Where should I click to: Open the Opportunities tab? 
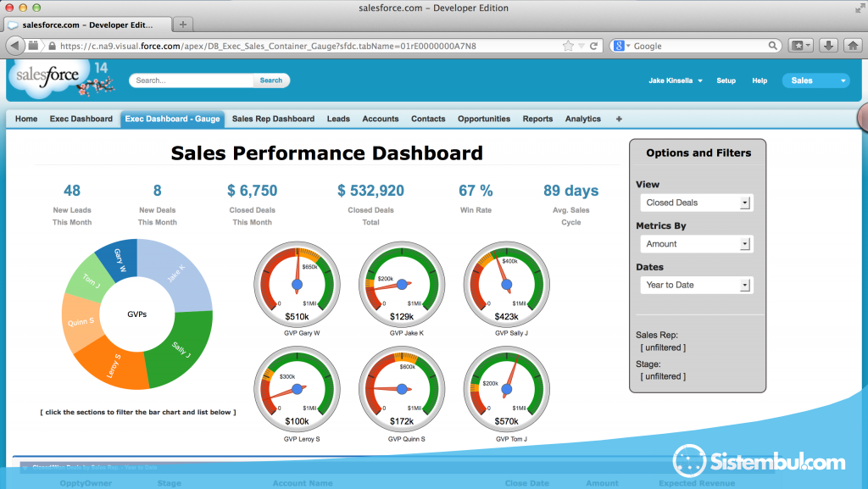pyautogui.click(x=484, y=119)
